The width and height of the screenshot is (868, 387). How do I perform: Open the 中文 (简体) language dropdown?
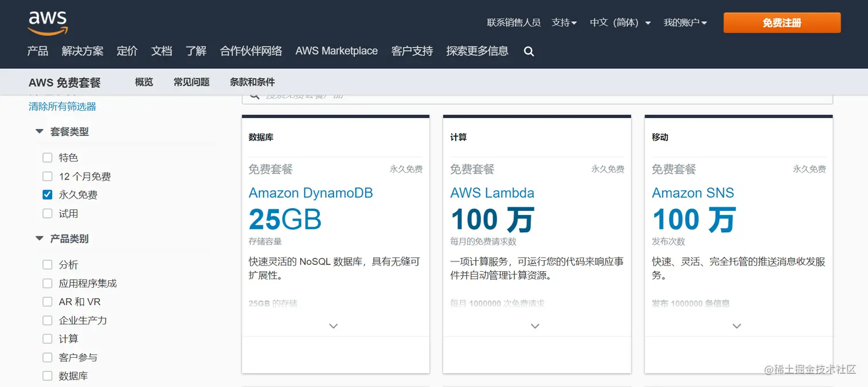(x=620, y=23)
